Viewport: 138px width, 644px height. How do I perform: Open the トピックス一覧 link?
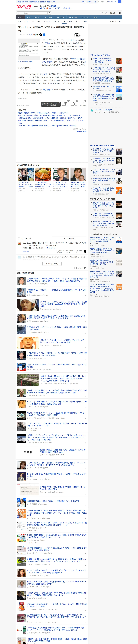pos(115,22)
